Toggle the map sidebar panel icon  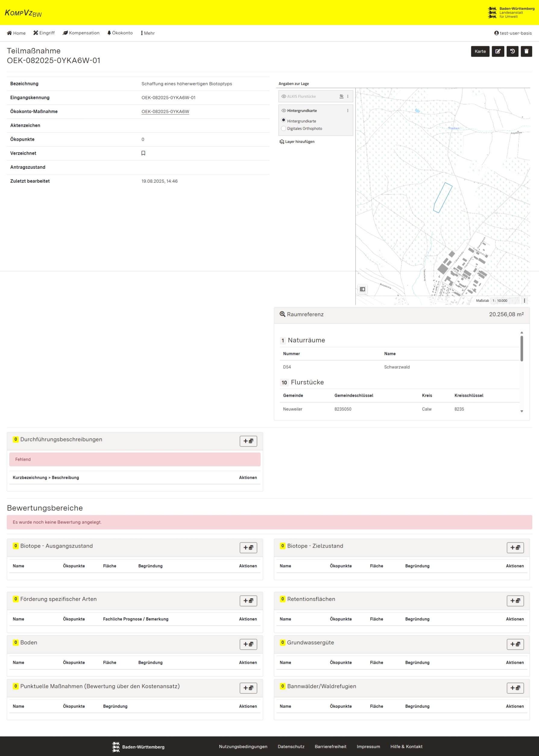(x=362, y=289)
